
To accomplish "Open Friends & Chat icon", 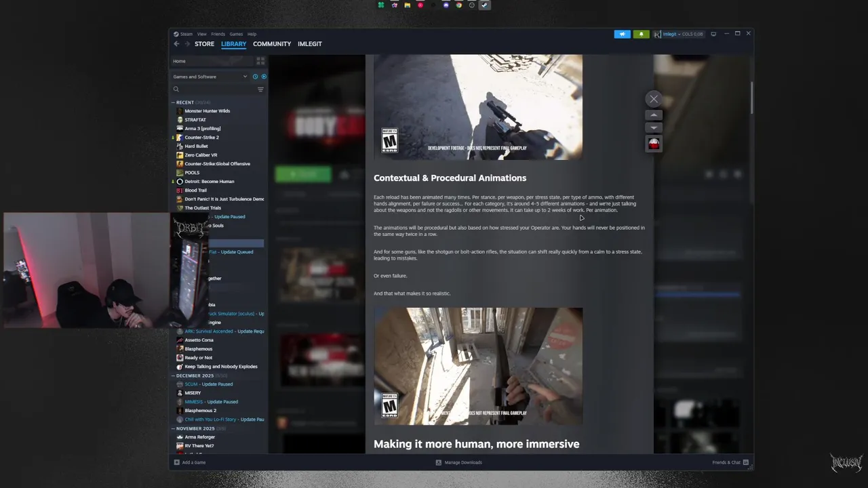I will point(746,462).
